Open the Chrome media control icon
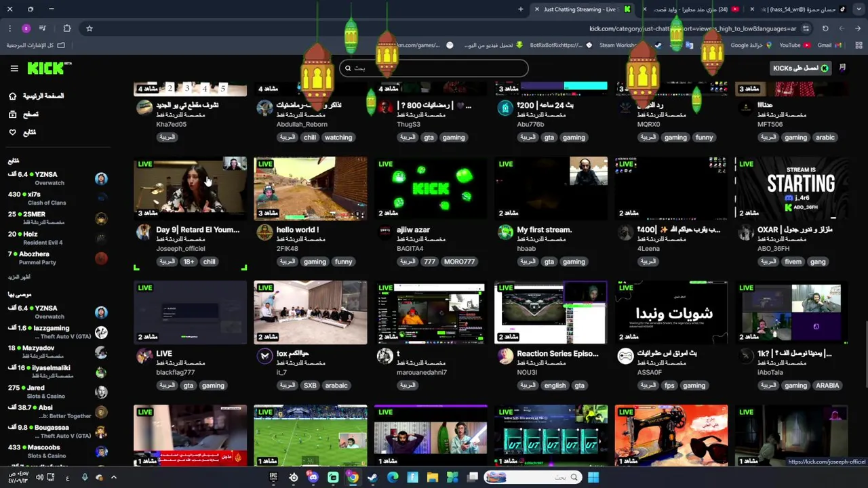Image resolution: width=868 pixels, height=488 pixels. point(43,28)
